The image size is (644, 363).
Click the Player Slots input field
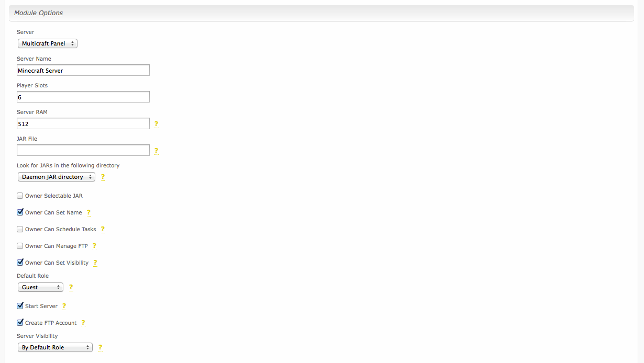click(x=83, y=97)
